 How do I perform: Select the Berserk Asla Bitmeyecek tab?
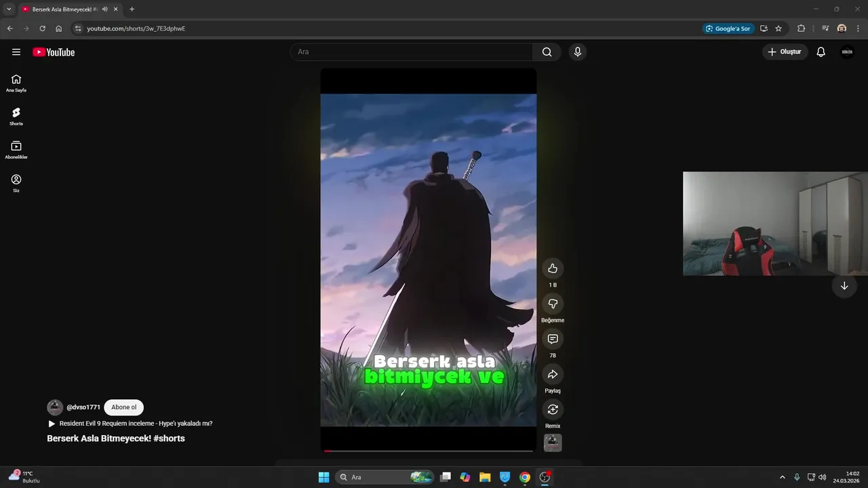[64, 9]
